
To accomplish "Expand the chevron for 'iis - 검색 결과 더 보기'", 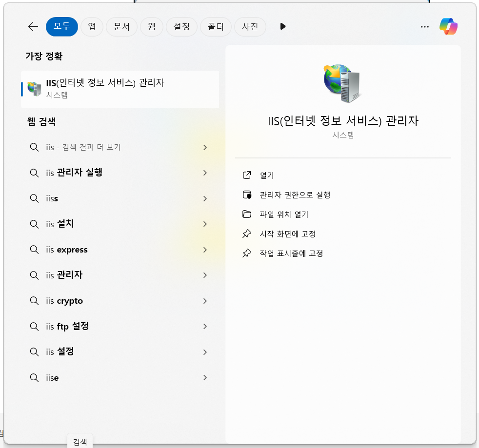I will (x=205, y=148).
